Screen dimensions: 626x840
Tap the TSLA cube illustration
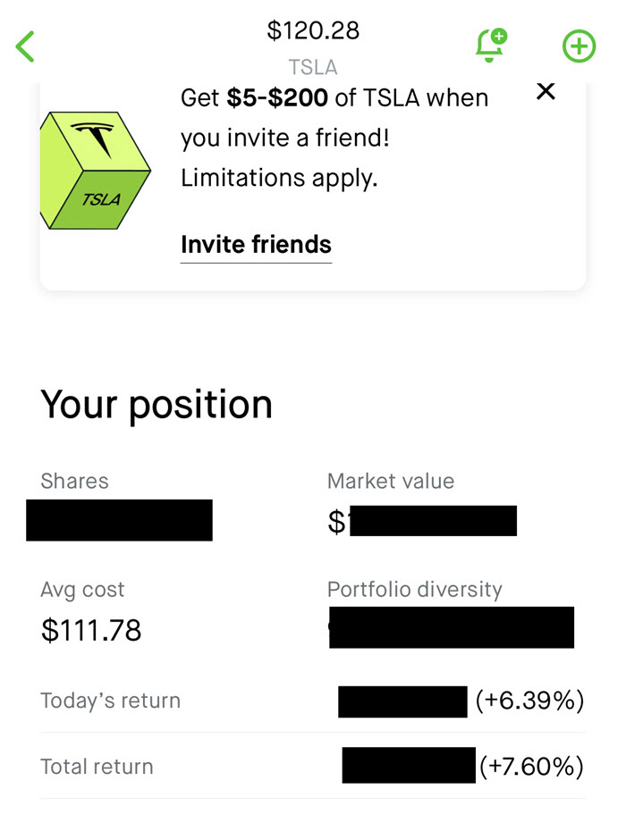pos(96,171)
